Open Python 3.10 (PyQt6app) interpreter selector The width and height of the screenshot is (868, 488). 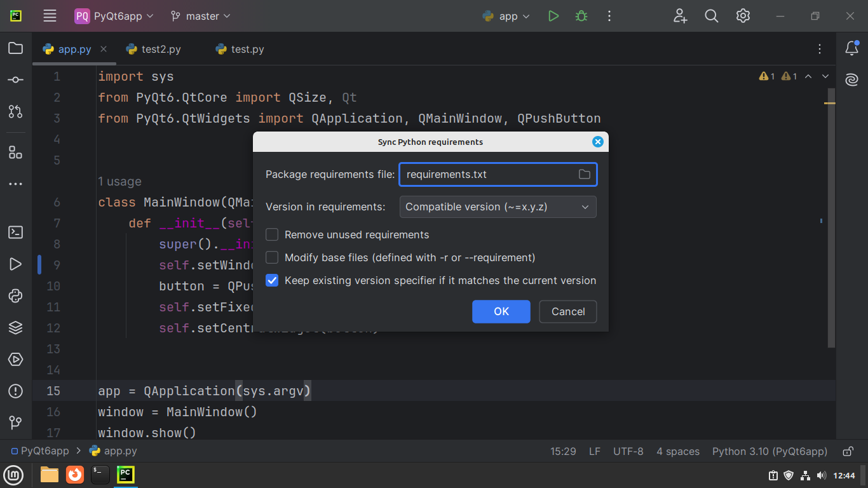coord(770,451)
